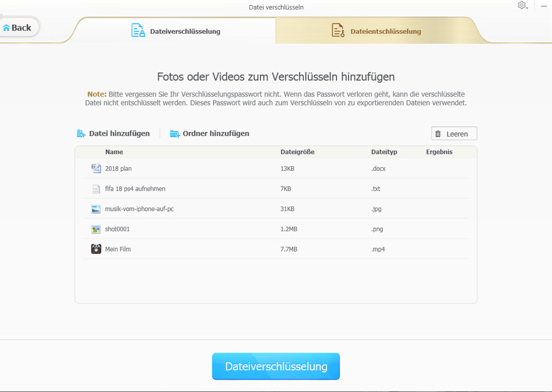Viewport: 552px width, 392px height.
Task: Click the fifa 18 ps4 aufnehmen text file icon
Action: (x=96, y=189)
